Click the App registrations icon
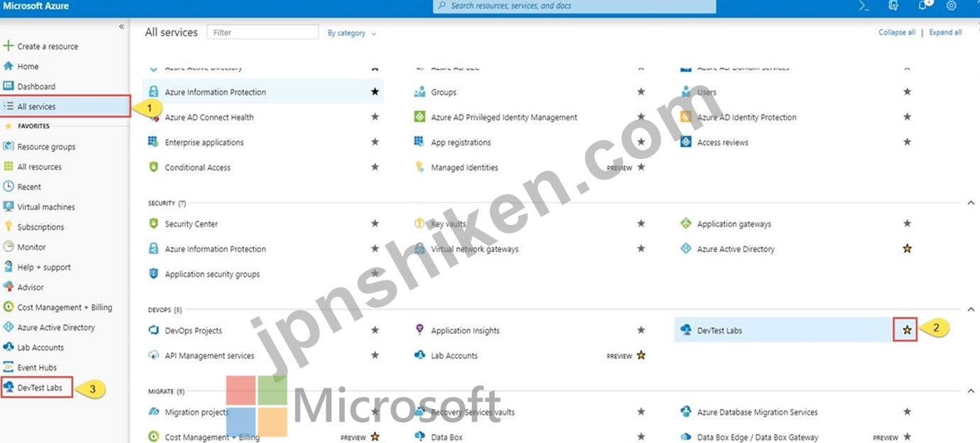980x443 pixels. (419, 142)
